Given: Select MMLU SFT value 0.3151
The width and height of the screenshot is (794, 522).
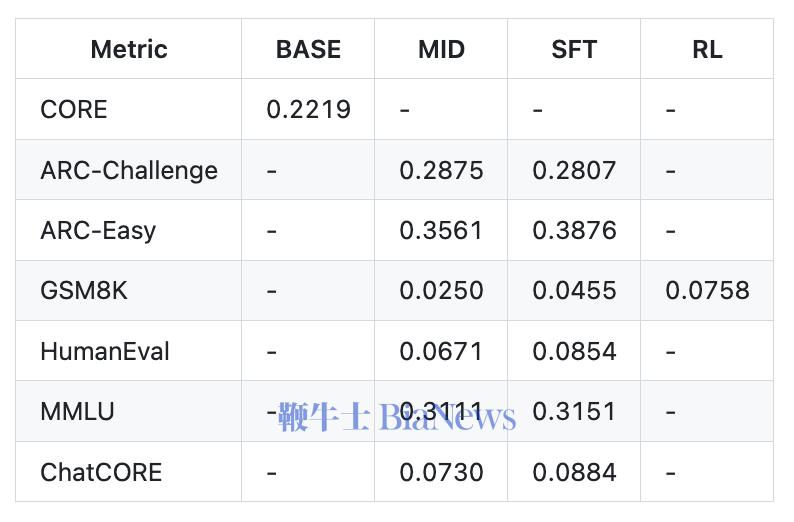Looking at the screenshot, I should [x=574, y=411].
